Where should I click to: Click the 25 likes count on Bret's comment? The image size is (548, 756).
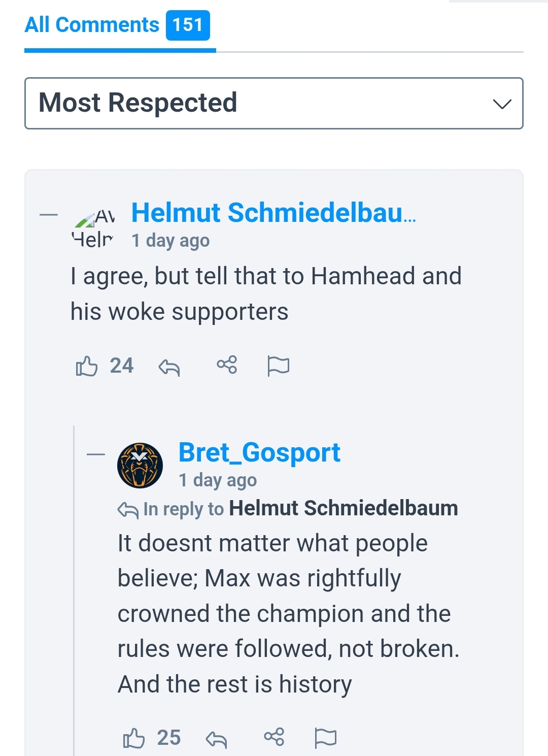[169, 738]
